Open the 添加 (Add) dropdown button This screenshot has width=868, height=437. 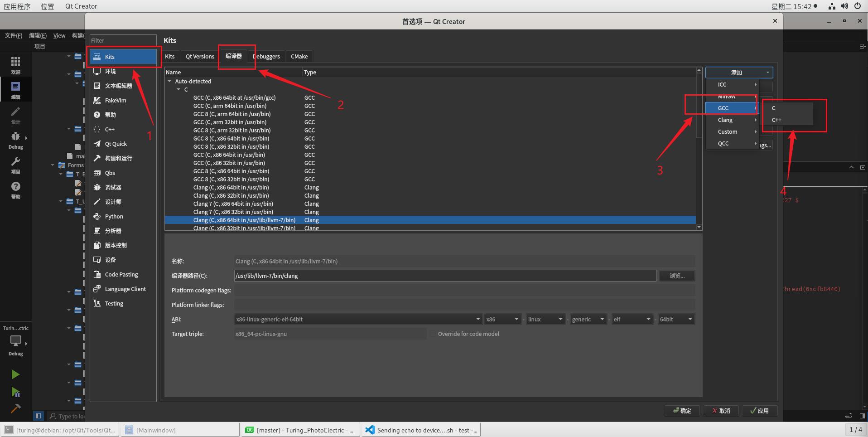[x=739, y=73]
